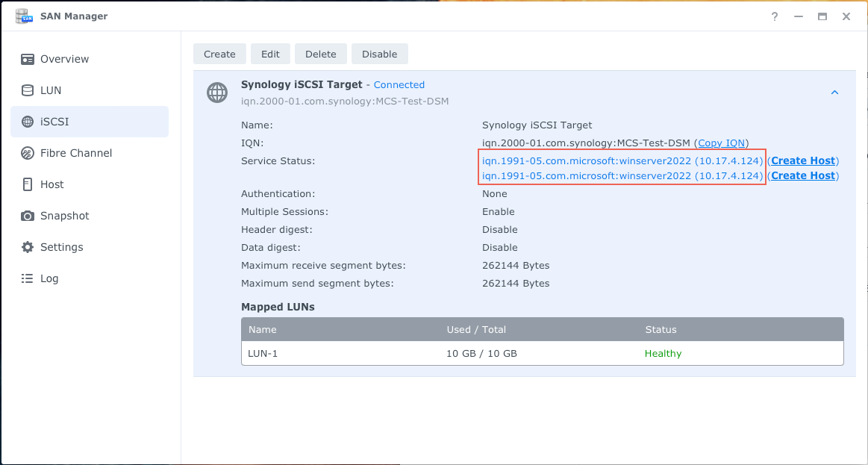This screenshot has width=868, height=465.
Task: Click the Connected status text
Action: 399,84
